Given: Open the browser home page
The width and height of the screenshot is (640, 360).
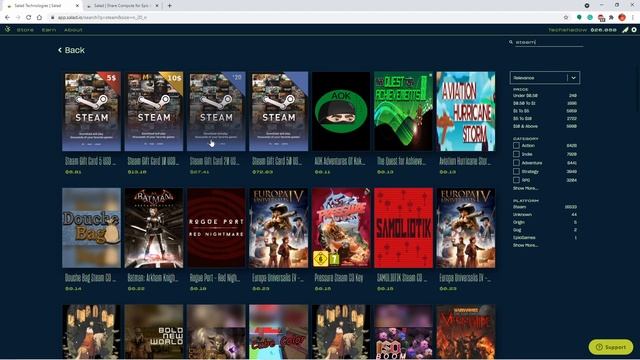Looking at the screenshot, I should pos(39,18).
